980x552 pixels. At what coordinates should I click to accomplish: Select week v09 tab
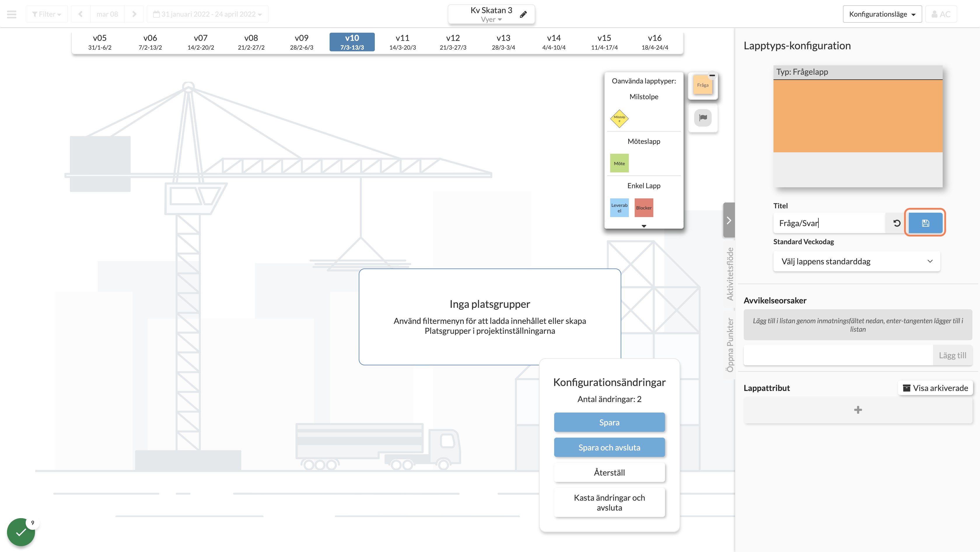[x=301, y=42]
